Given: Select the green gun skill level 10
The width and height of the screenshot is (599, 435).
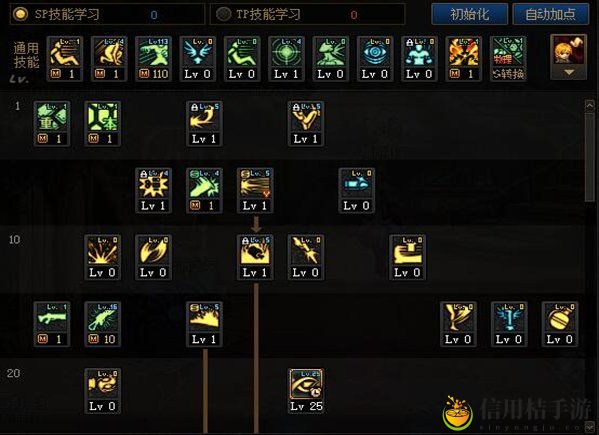Looking at the screenshot, I should 102,324.
